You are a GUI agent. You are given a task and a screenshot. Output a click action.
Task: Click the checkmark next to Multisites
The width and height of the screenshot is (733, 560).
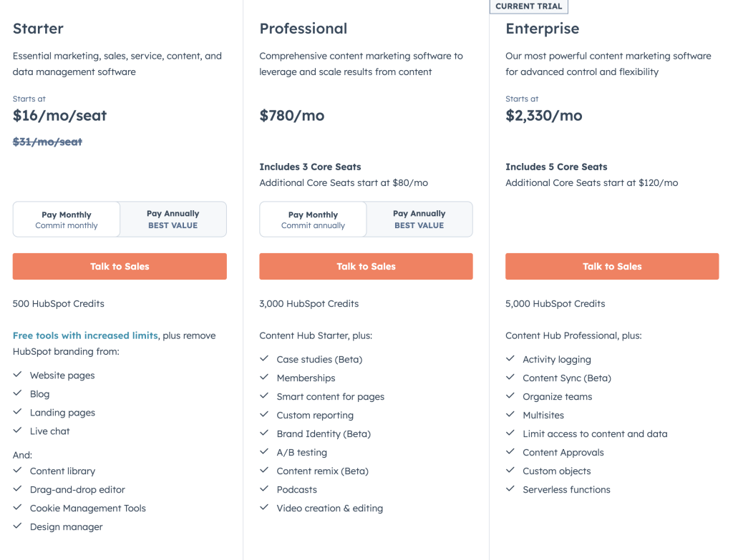pos(510,415)
